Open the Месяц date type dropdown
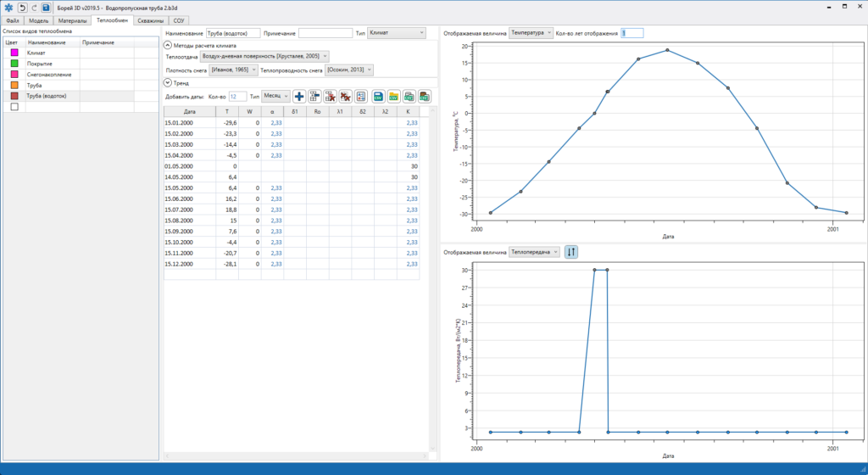 (x=275, y=97)
